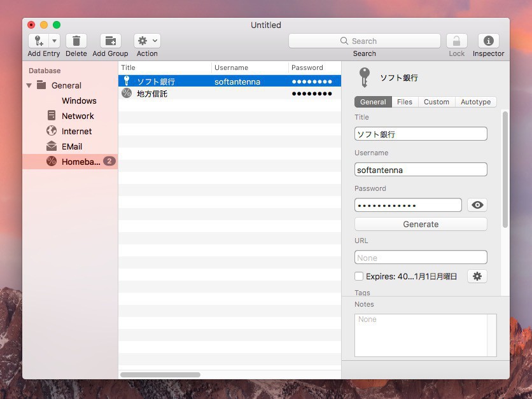Click the Lock padlock icon
Image resolution: width=532 pixels, height=399 pixels.
pos(456,41)
